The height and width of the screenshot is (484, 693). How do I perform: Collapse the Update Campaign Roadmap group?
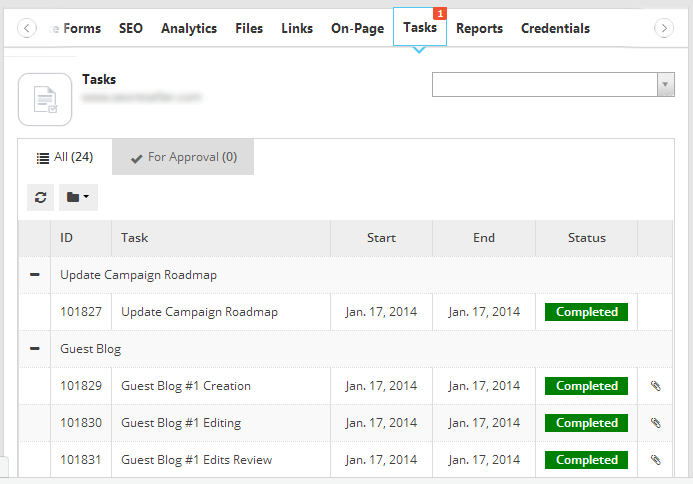pyautogui.click(x=34, y=275)
